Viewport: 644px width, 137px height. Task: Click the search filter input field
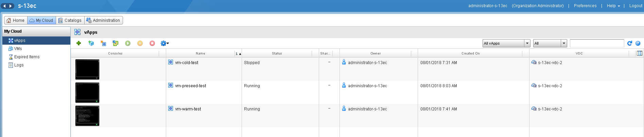coord(597,43)
